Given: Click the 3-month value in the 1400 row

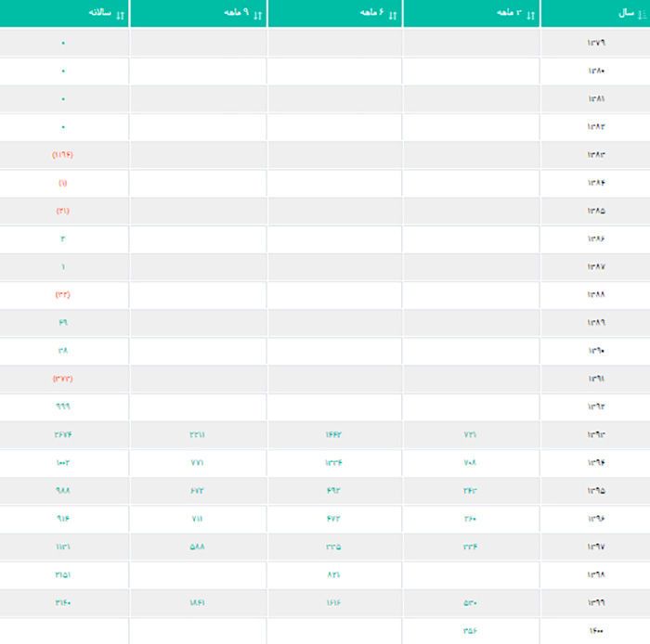Looking at the screenshot, I should pyautogui.click(x=470, y=631).
